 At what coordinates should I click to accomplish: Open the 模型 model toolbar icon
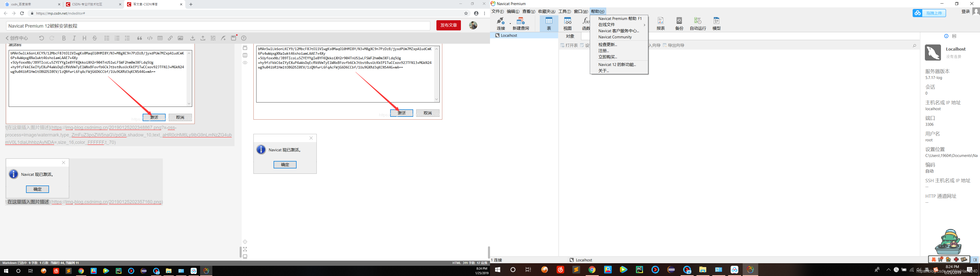[716, 23]
